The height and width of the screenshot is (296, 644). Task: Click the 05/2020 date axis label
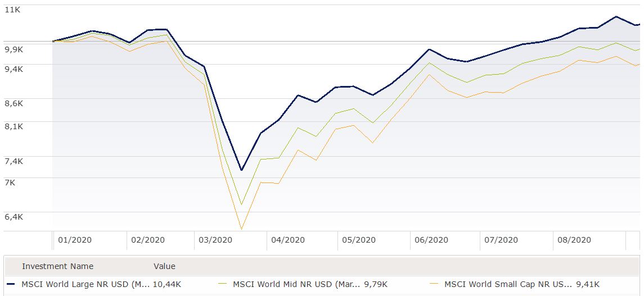(x=358, y=240)
